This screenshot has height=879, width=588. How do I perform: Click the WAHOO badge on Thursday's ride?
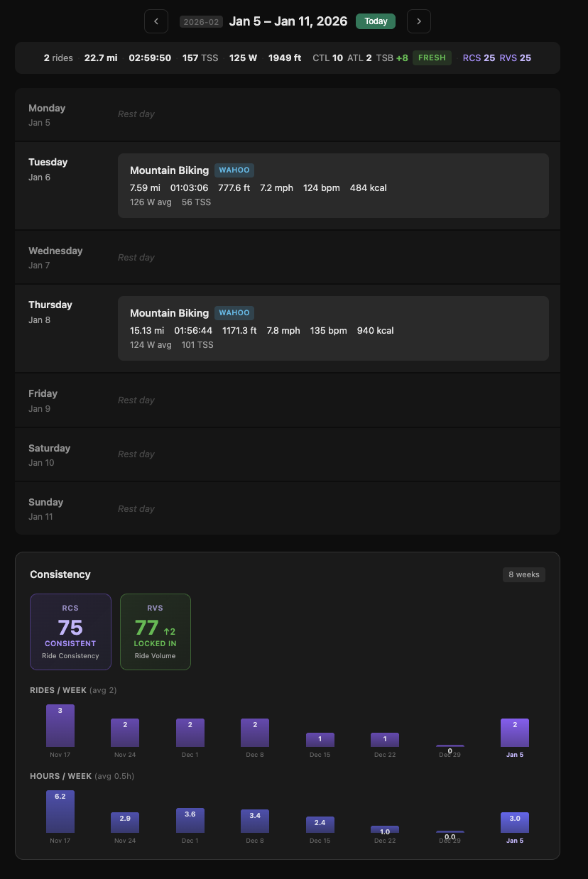tap(234, 312)
